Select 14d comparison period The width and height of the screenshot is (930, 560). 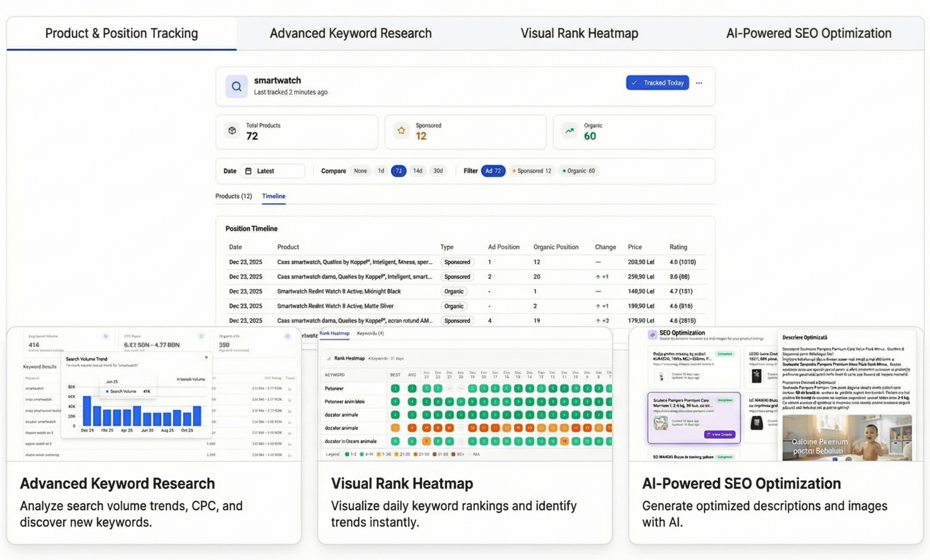pyautogui.click(x=418, y=170)
